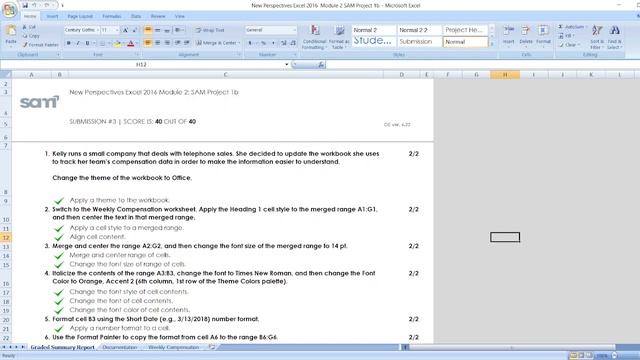The width and height of the screenshot is (640, 360).
Task: Expand Merge & Center dropdown arrow
Action: tap(239, 43)
